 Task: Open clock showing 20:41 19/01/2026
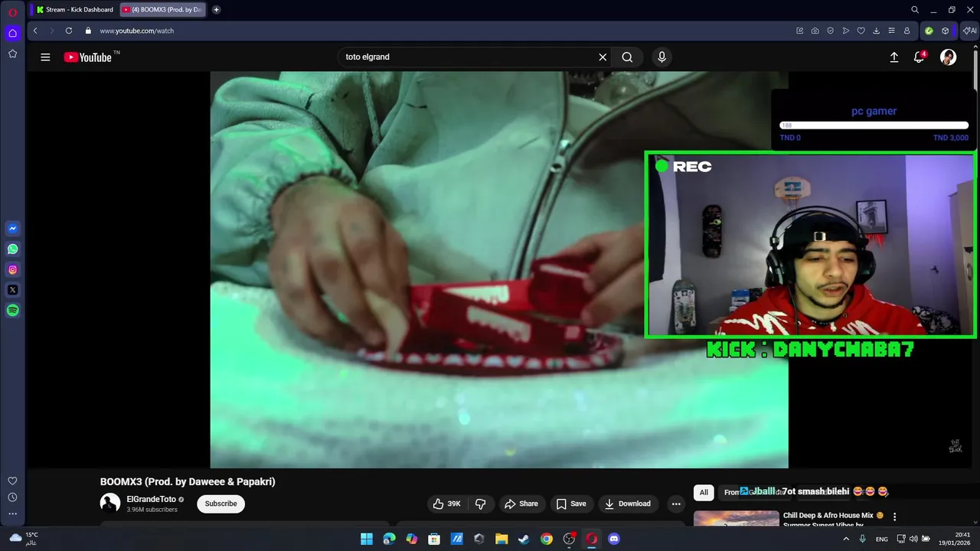point(955,539)
